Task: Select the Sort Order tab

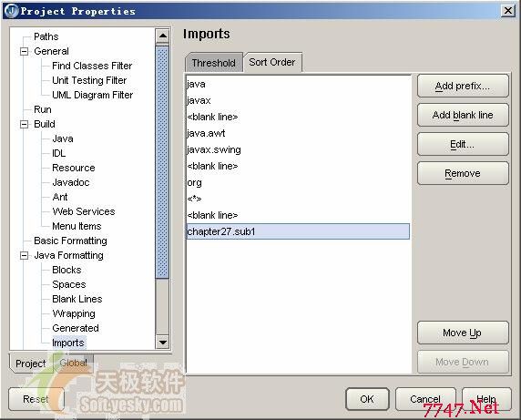Action: (x=272, y=62)
